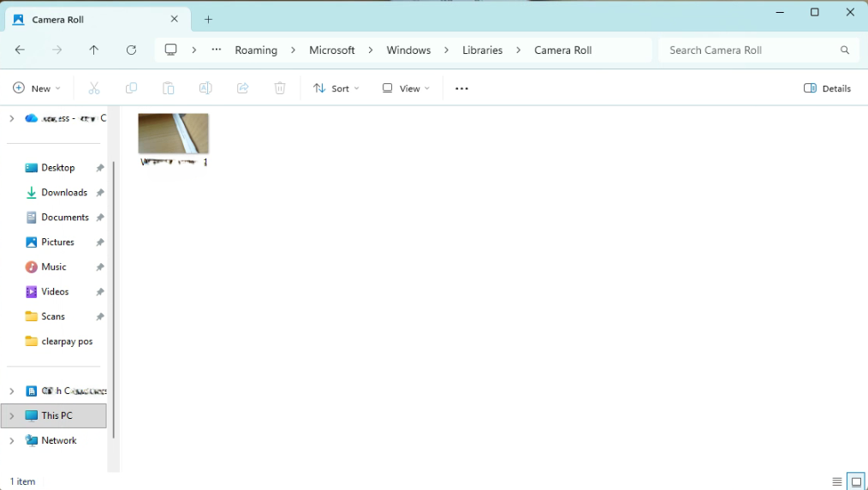The image size is (868, 490).
Task: Open See more toolbar options
Action: (x=461, y=88)
